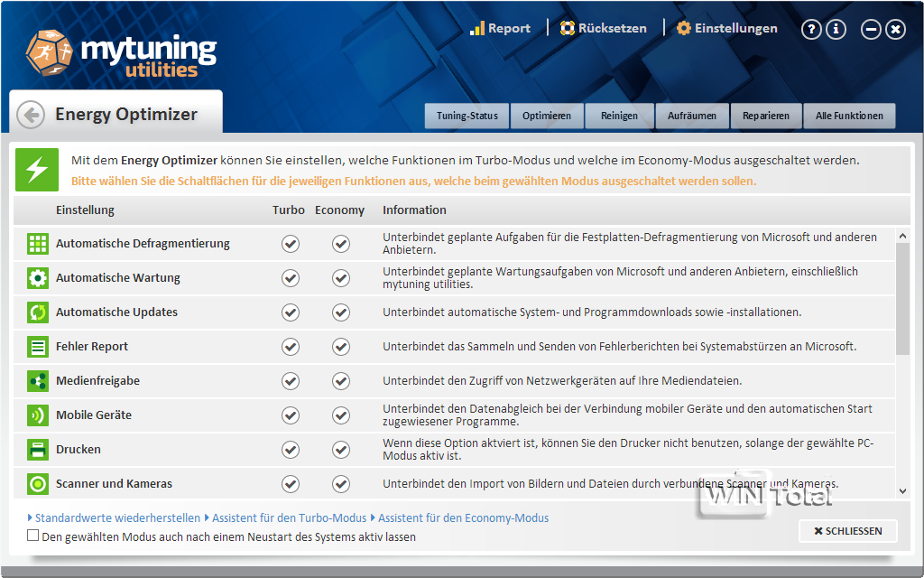924x578 pixels.
Task: Open Assistent für den Turbo-Modus
Action: 289,517
